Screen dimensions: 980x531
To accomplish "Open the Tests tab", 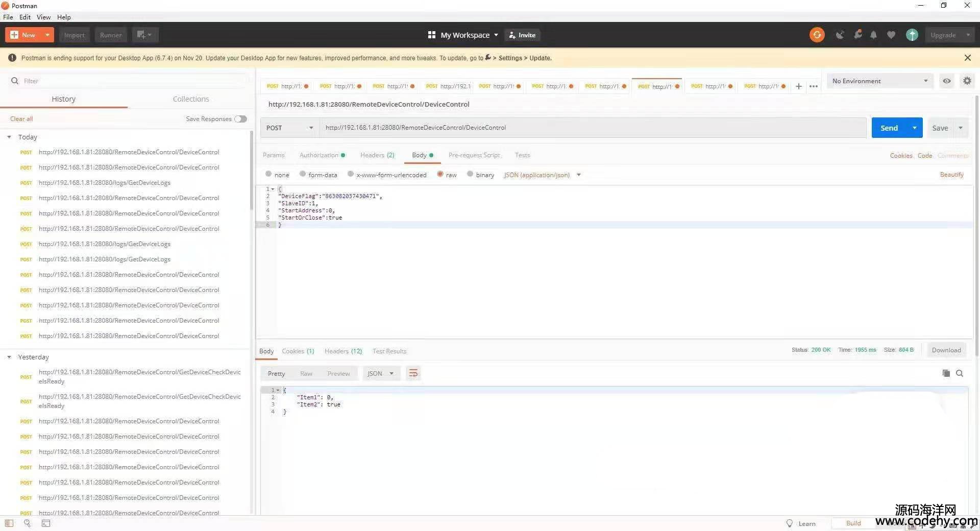I will 522,155.
